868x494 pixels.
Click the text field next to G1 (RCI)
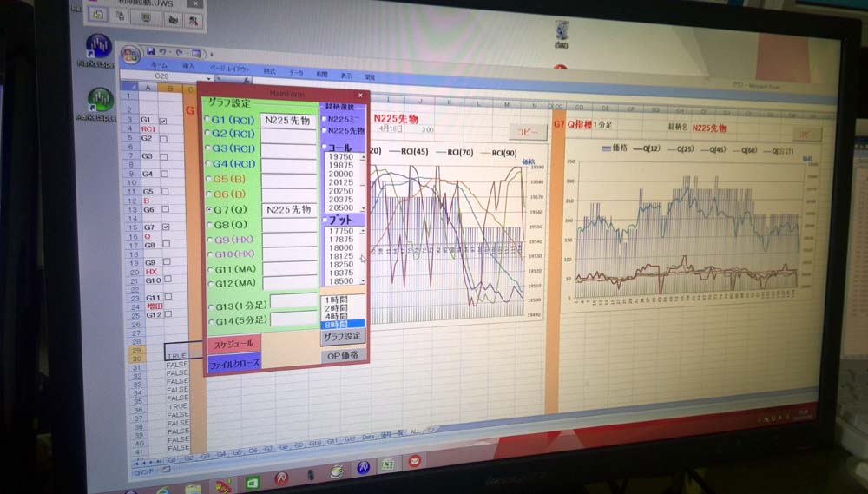click(288, 120)
